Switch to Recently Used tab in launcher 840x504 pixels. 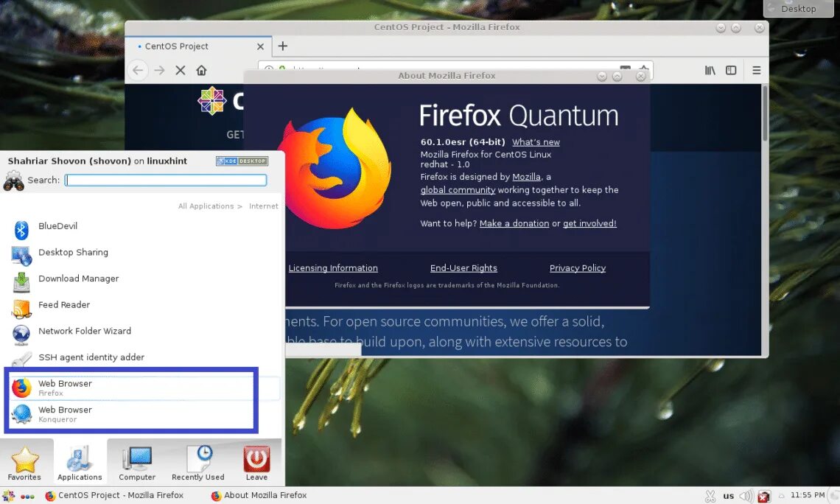pyautogui.click(x=198, y=462)
